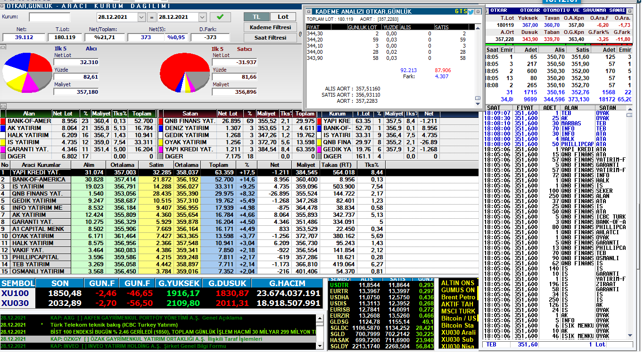Click the equals button between the dates
The width and height of the screenshot is (644, 362).
[x=151, y=17]
